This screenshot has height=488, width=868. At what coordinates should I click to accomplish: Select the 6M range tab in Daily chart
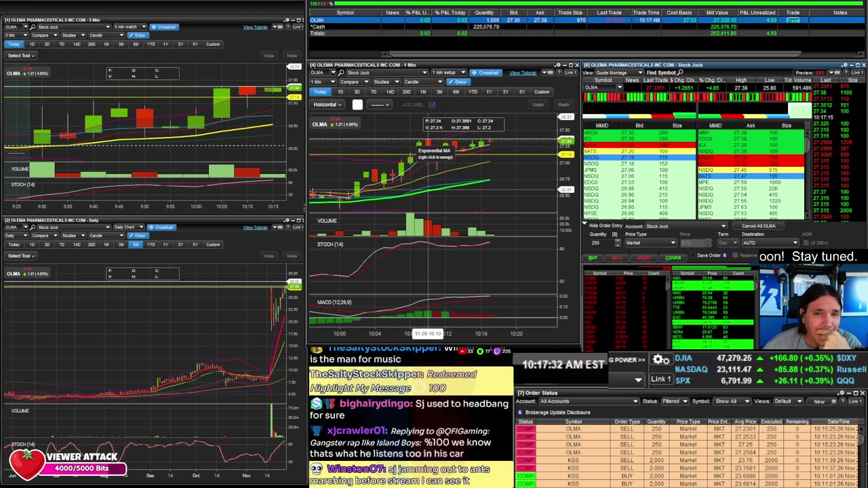(x=136, y=245)
